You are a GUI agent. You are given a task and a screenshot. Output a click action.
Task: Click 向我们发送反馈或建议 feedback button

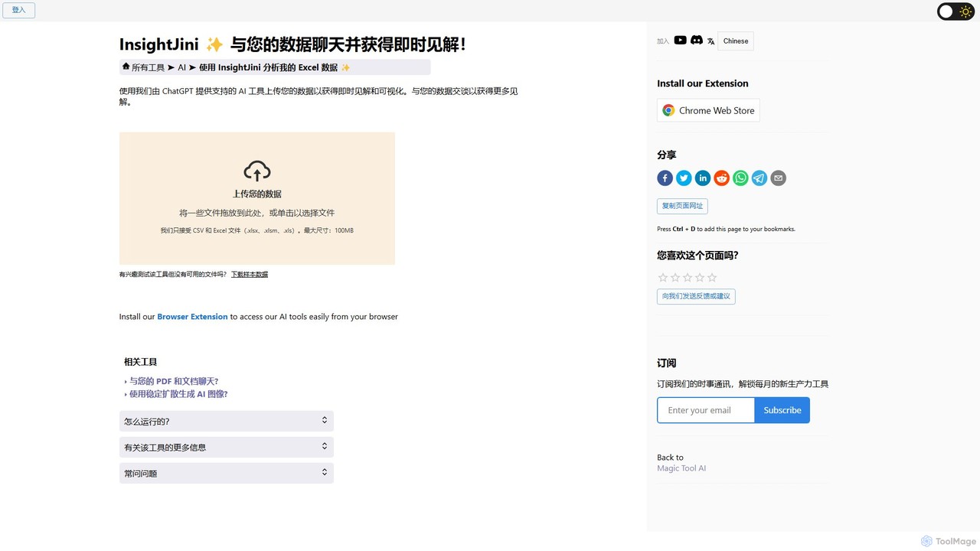(696, 296)
